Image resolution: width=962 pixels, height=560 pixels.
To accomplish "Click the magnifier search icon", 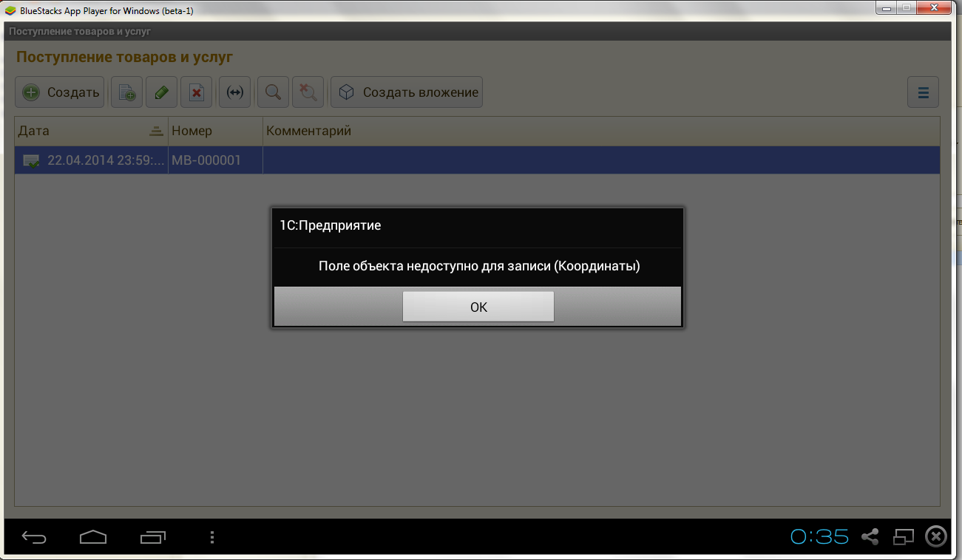I will click(x=273, y=92).
